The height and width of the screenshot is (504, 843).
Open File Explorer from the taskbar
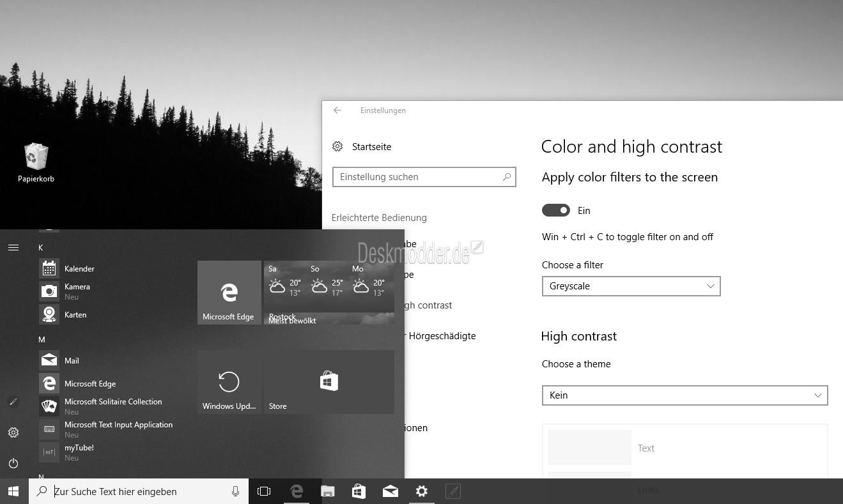point(328,491)
